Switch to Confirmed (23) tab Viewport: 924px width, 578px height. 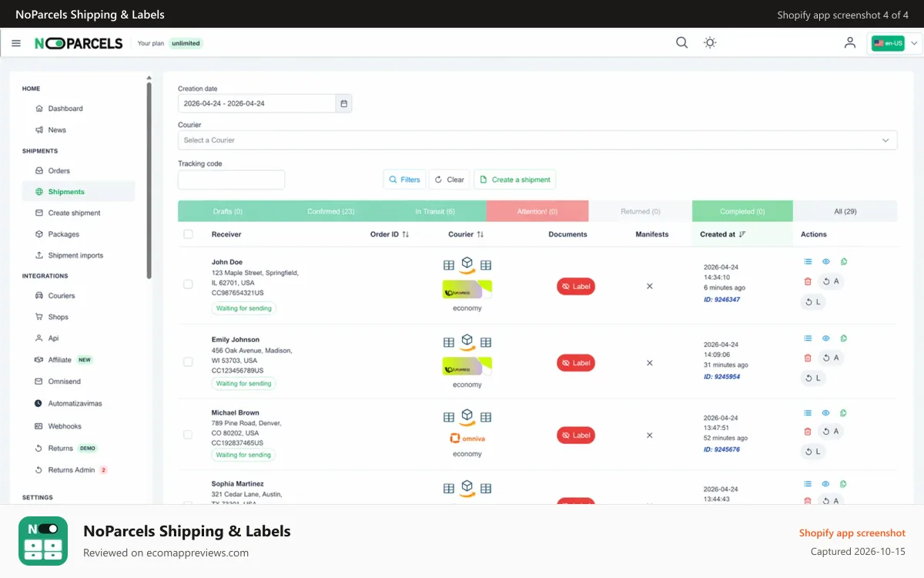pyautogui.click(x=331, y=211)
